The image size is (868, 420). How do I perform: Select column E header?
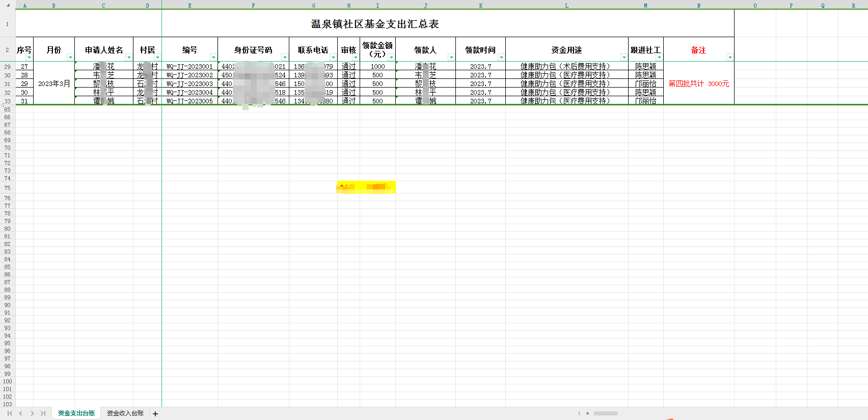tap(189, 6)
